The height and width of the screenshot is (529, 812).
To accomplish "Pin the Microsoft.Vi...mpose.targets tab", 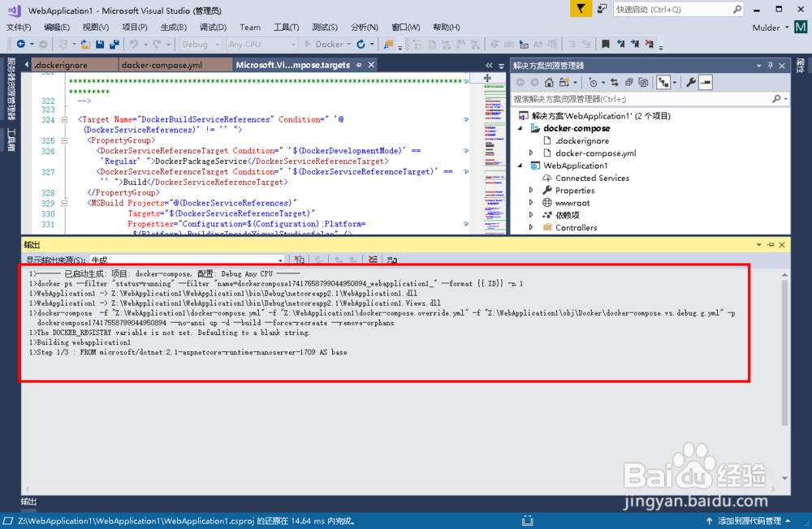I will point(358,65).
